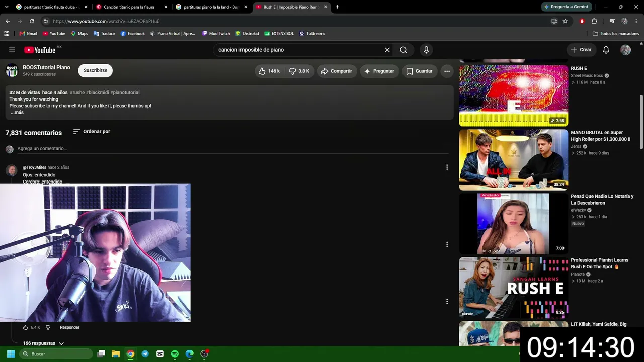Reload the current page
Screen dimensions: 644x362
coord(32,21)
